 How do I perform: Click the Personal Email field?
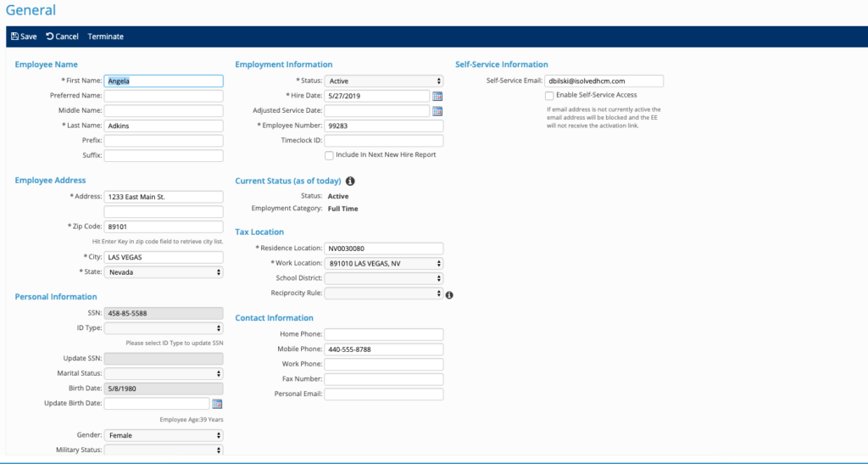pyautogui.click(x=384, y=394)
